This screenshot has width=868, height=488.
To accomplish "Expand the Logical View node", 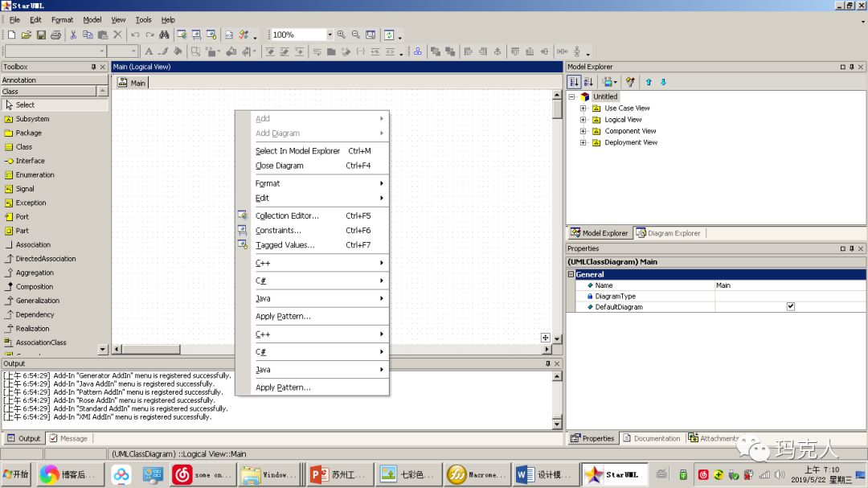I will pyautogui.click(x=583, y=120).
